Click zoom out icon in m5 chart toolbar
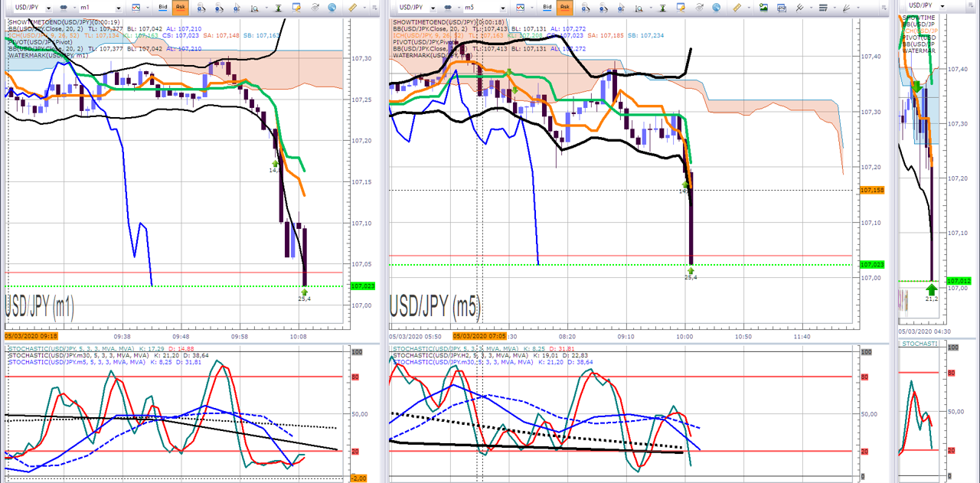 point(603,7)
